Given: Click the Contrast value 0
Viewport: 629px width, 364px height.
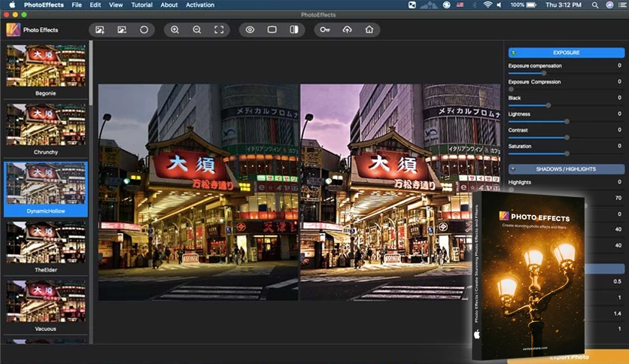Looking at the screenshot, I should [x=619, y=130].
